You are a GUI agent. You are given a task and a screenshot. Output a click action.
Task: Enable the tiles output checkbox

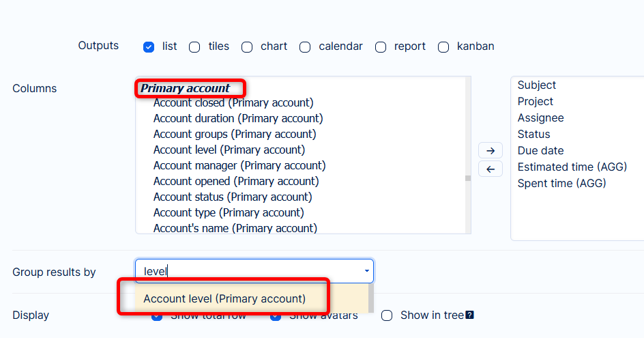point(194,47)
